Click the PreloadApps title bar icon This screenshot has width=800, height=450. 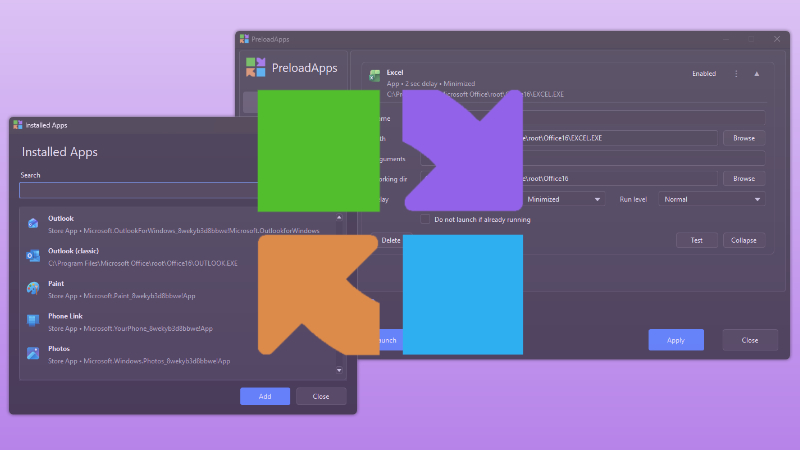pos(244,39)
